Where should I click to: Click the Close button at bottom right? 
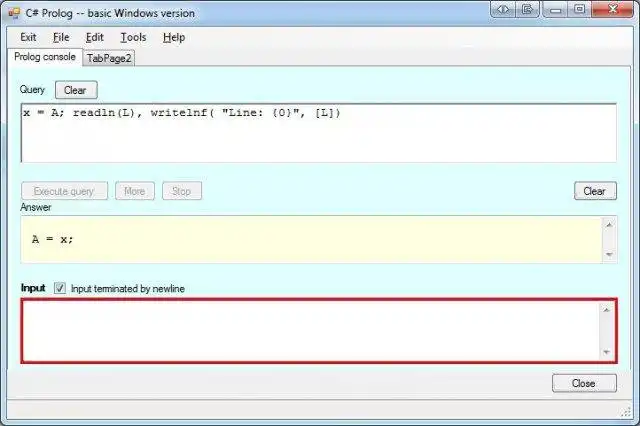point(584,383)
